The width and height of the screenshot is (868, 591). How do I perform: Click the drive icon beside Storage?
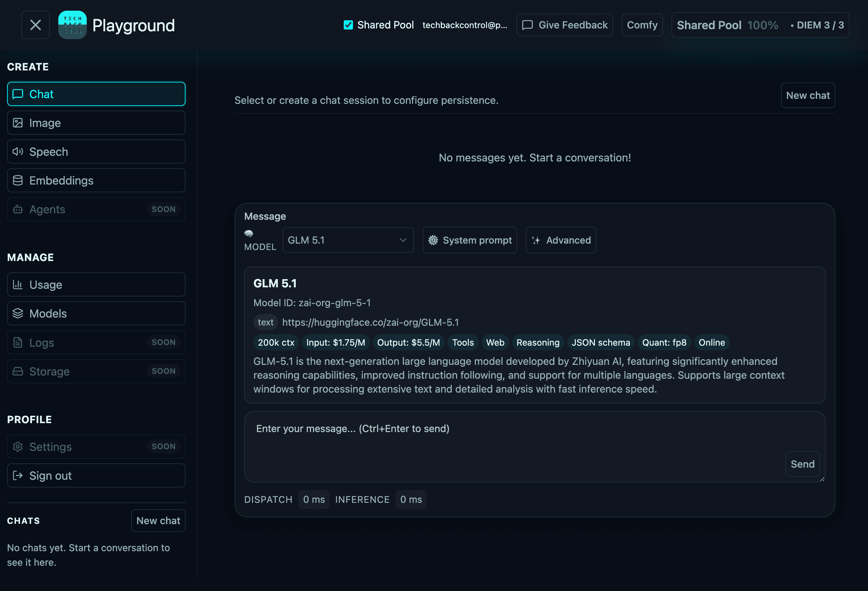[x=18, y=371]
